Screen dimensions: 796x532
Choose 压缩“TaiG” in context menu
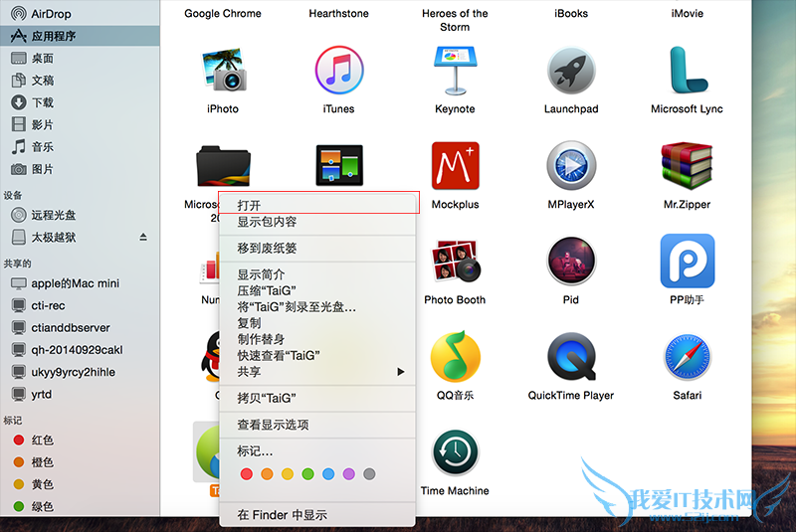pyautogui.click(x=317, y=290)
